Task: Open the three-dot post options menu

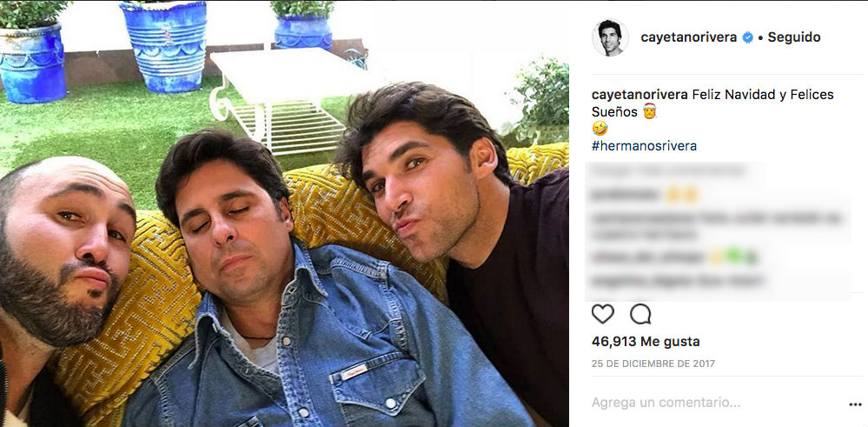Action: [855, 405]
